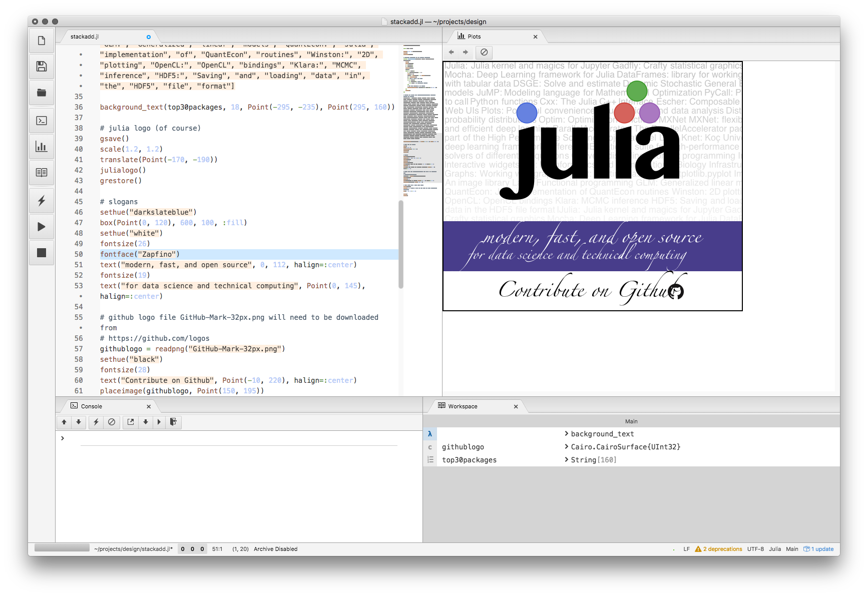Click the list icon beside top30packages
Screen dimensions: 868x596
coord(430,460)
